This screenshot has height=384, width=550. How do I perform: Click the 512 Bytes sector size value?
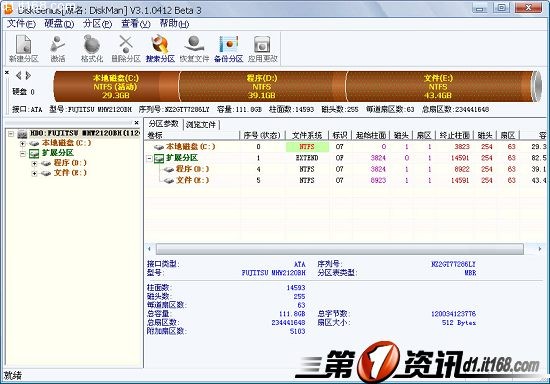pos(459,323)
